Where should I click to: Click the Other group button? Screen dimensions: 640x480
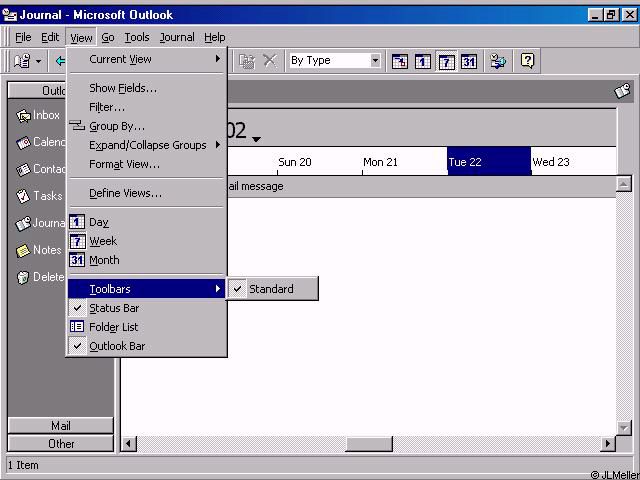coord(60,444)
